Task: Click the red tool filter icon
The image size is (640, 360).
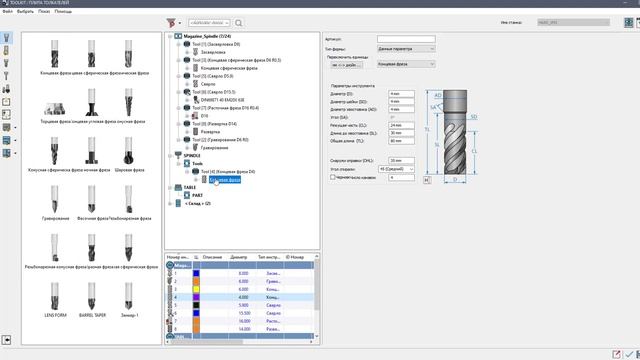Action: (x=171, y=23)
